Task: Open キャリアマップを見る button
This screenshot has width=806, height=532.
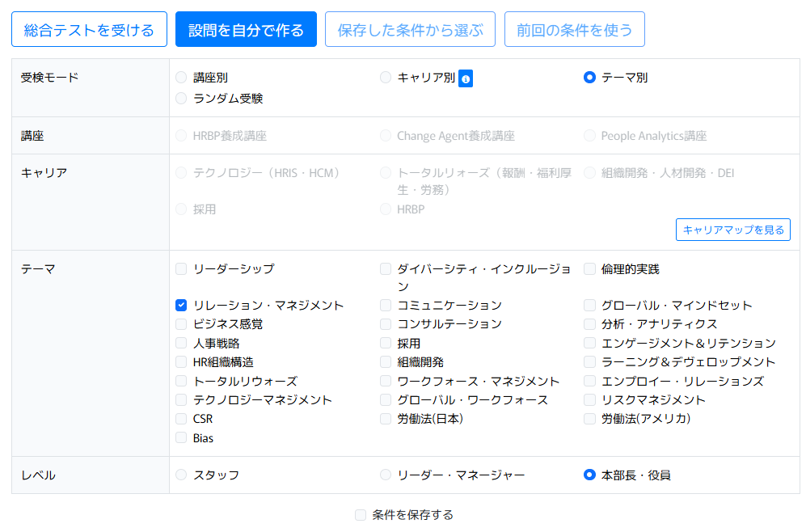Action: tap(732, 230)
